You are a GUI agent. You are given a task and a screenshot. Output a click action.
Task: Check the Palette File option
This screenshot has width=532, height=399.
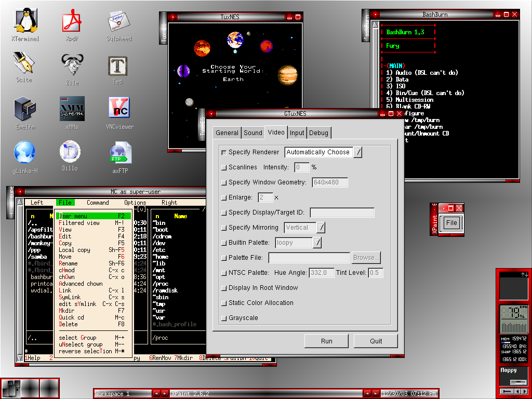(224, 258)
